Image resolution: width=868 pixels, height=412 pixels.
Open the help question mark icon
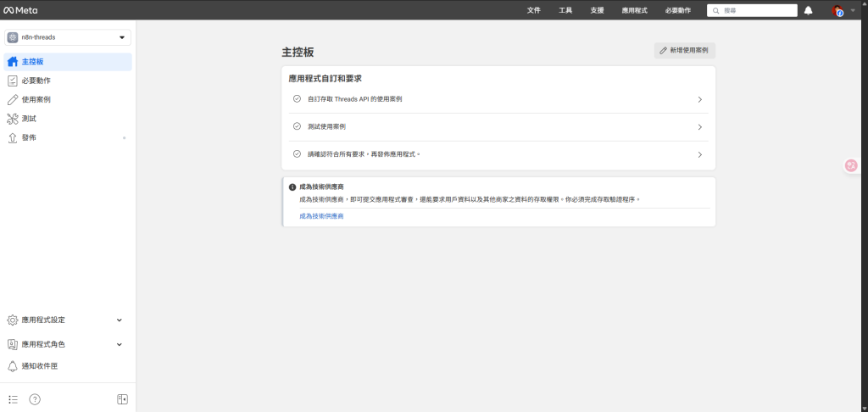pyautogui.click(x=35, y=399)
